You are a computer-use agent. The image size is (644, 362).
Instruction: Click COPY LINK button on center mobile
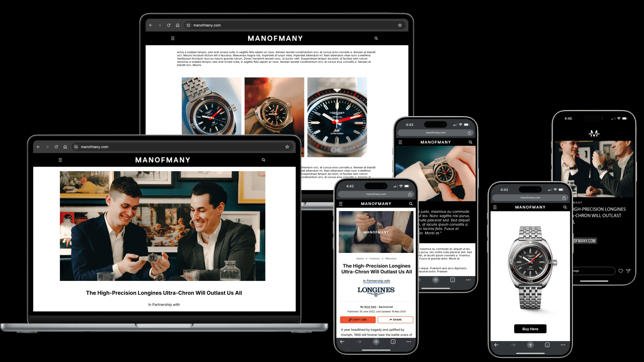(x=357, y=320)
